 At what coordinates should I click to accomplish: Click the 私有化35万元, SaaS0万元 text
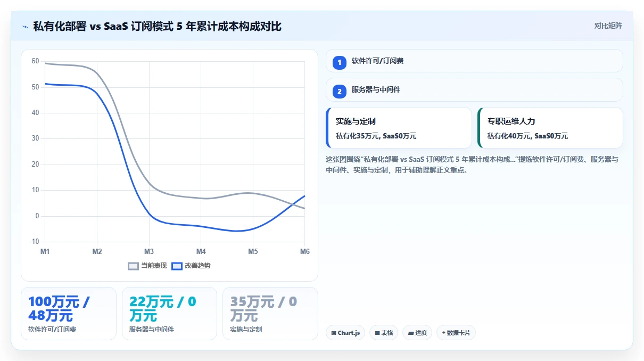tap(376, 136)
